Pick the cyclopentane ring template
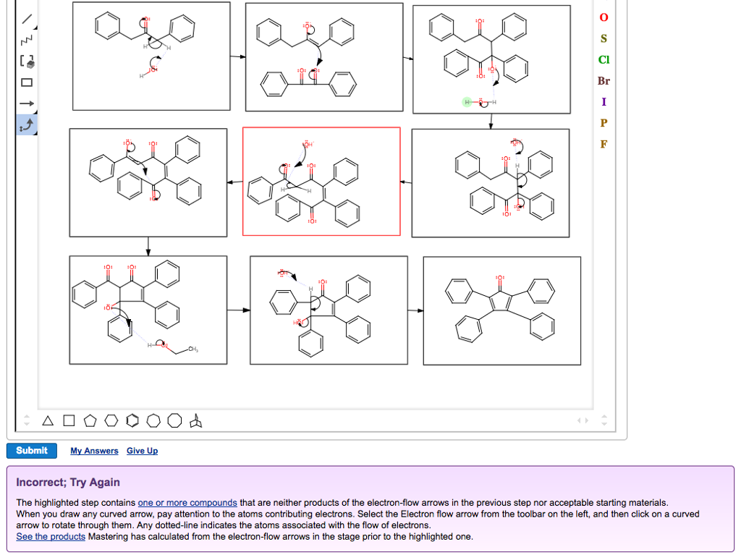 (x=90, y=420)
